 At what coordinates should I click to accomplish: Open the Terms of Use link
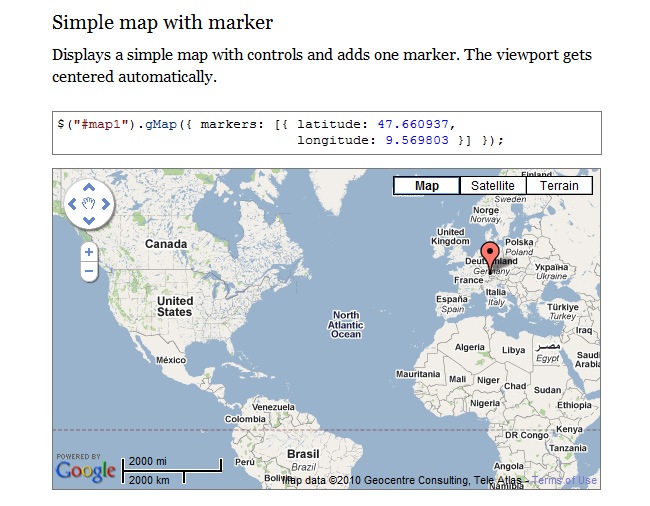(565, 481)
